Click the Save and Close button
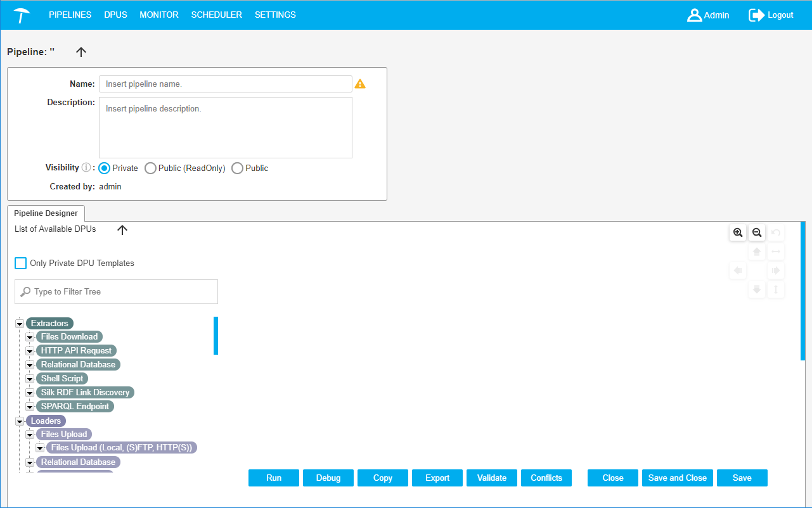The height and width of the screenshot is (508, 812). pos(677,478)
